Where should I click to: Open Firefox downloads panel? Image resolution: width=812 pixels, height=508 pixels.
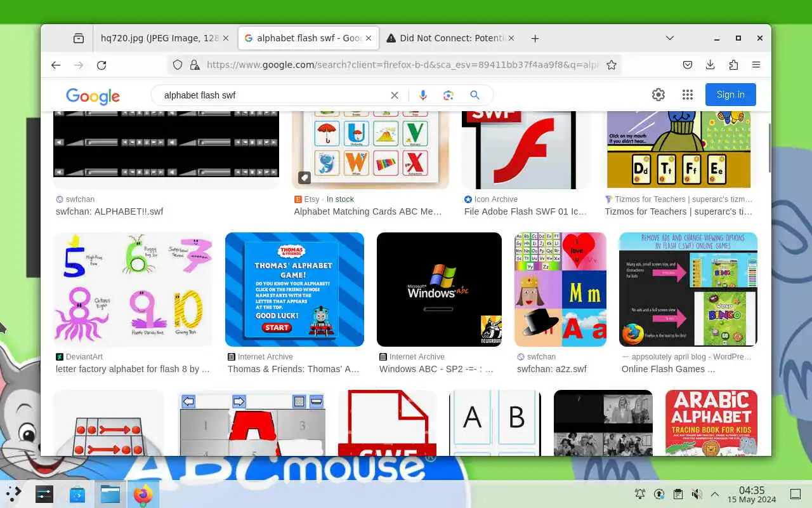pos(710,65)
